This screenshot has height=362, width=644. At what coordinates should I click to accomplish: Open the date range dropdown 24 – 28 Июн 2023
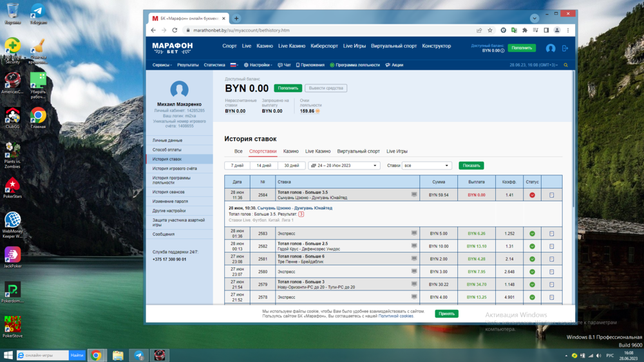coord(343,166)
